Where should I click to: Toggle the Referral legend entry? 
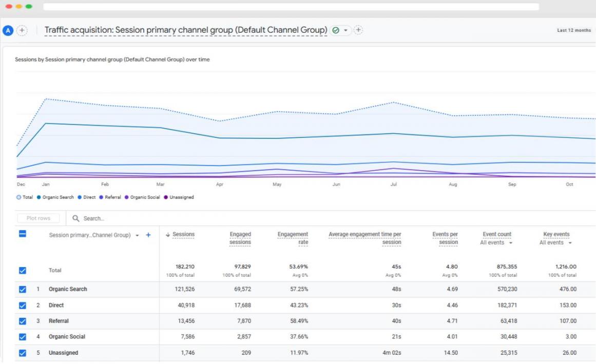click(110, 197)
